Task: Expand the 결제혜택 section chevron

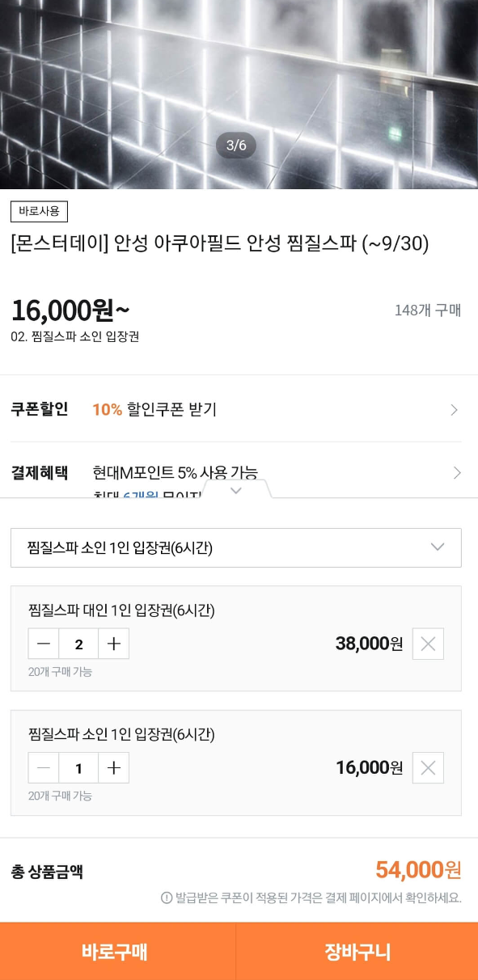Action: (455, 473)
